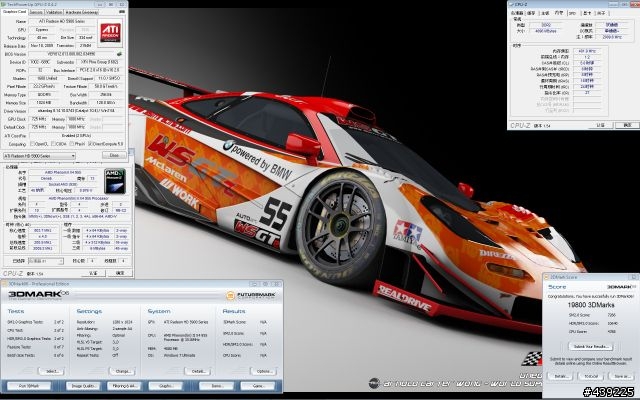Click the ATI Radeon logo in GPU-Z
Viewport: 640px width, 400px height.
110,33
